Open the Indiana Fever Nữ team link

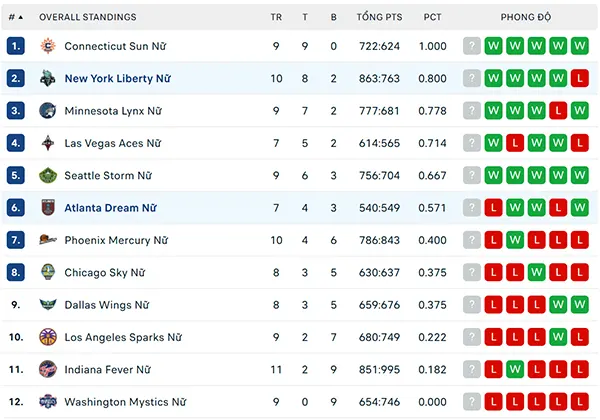[107, 370]
